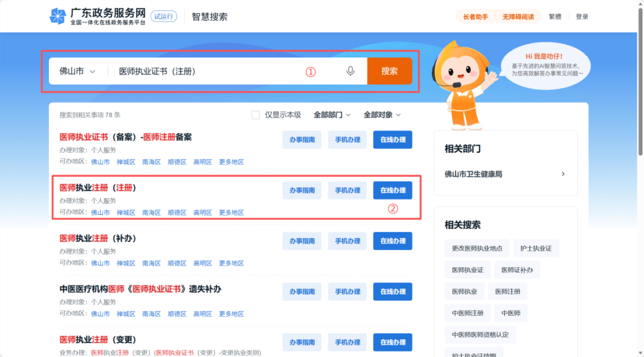Open 医师执业证书（备案）-医师注册备案 result
644x357 pixels.
click(x=126, y=137)
